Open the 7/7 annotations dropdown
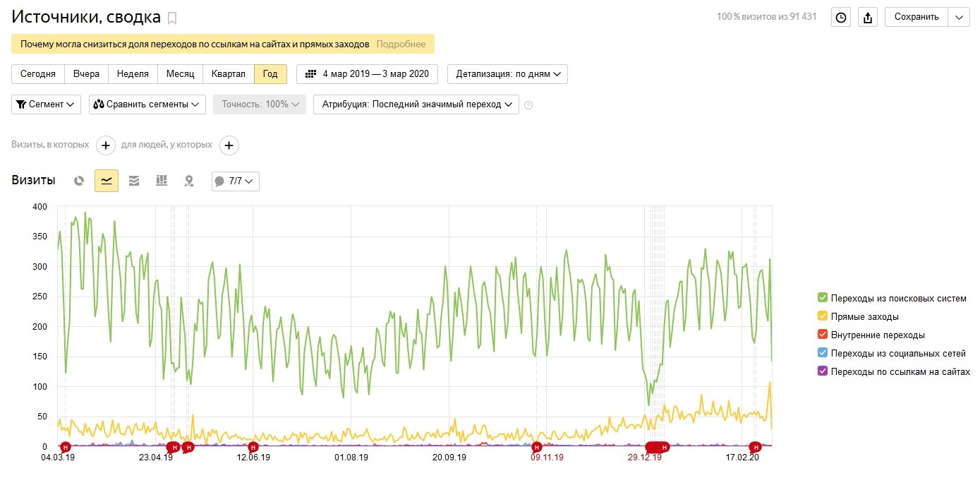Screen dimensions: 980x502 click(236, 181)
